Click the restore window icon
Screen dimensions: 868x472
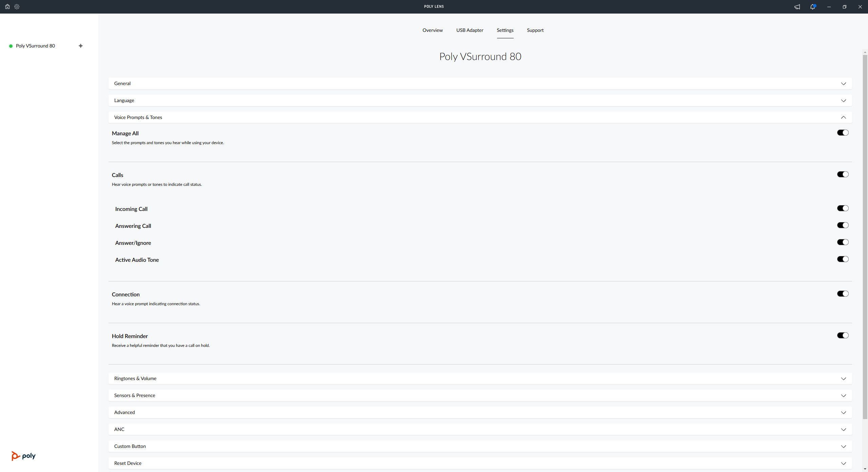[845, 7]
